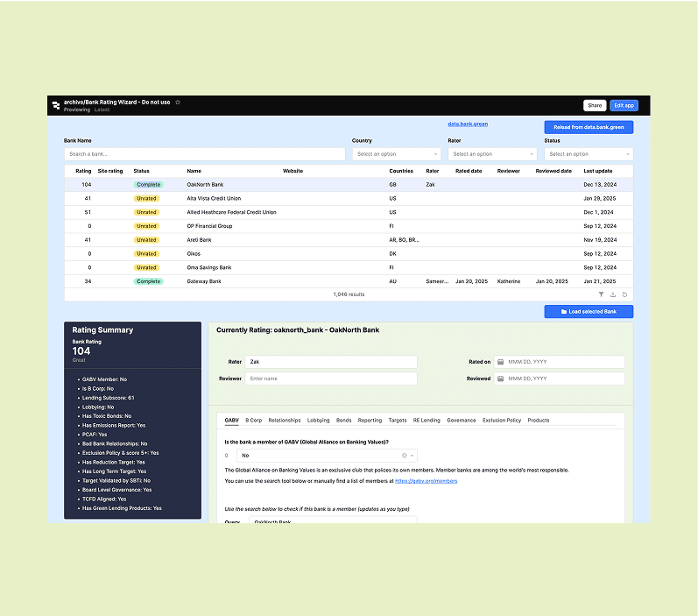Screen dimensions: 698x616
Task: Open the data.bank.green link
Action: click(468, 124)
